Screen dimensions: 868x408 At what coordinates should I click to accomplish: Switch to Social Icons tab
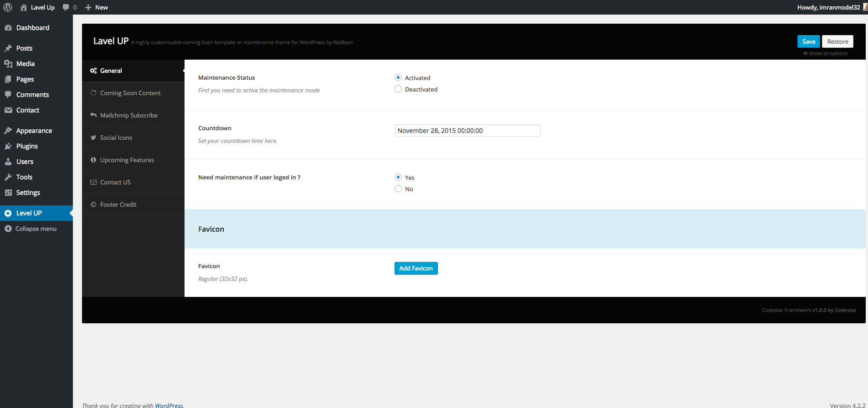tap(133, 138)
